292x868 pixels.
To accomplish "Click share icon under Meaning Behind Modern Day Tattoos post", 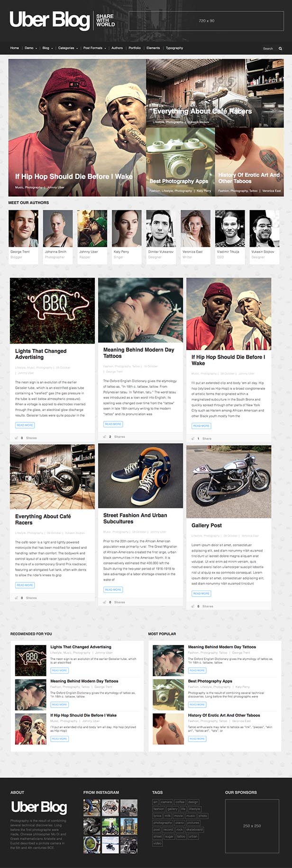I will point(105,437).
